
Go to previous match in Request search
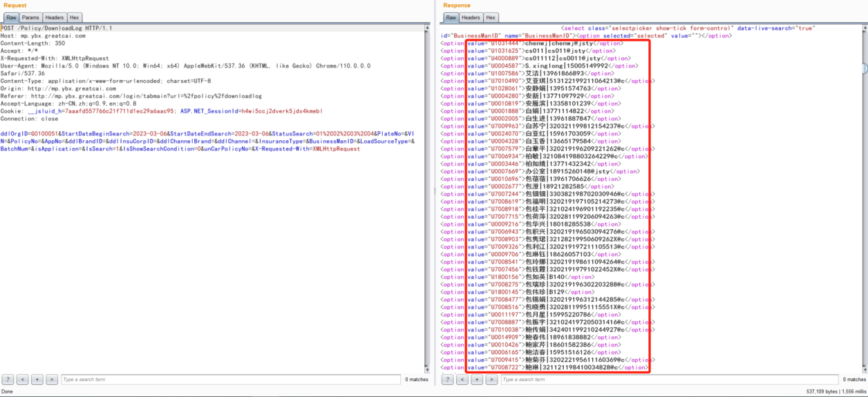pyautogui.click(x=22, y=380)
